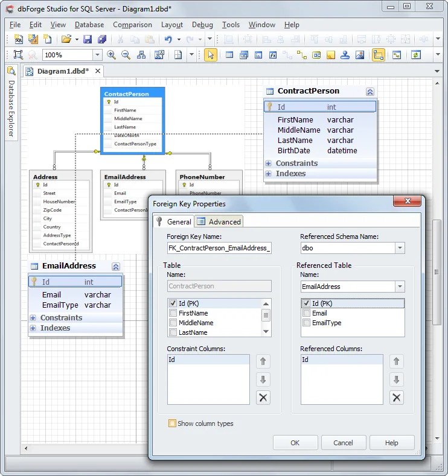Toggle Id (PK) in Referenced Table columns
The image size is (448, 476).
pos(306,303)
